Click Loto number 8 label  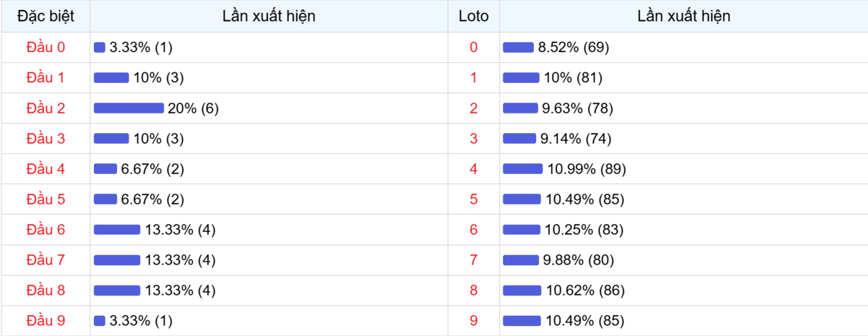(x=474, y=290)
